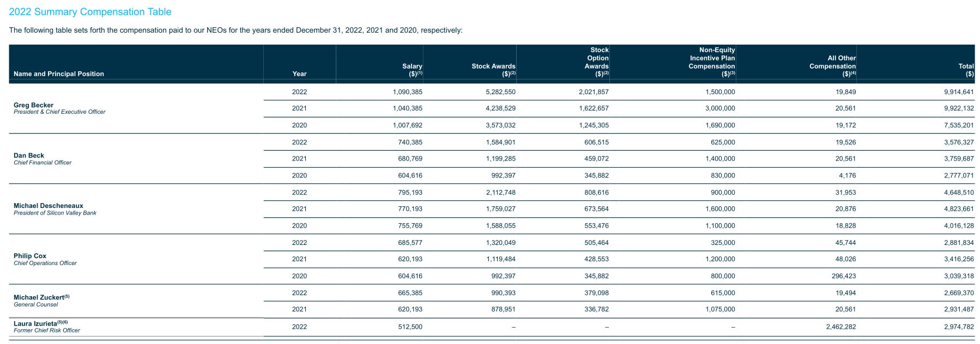
Task: Click the Stock Awards column header
Action: point(493,70)
